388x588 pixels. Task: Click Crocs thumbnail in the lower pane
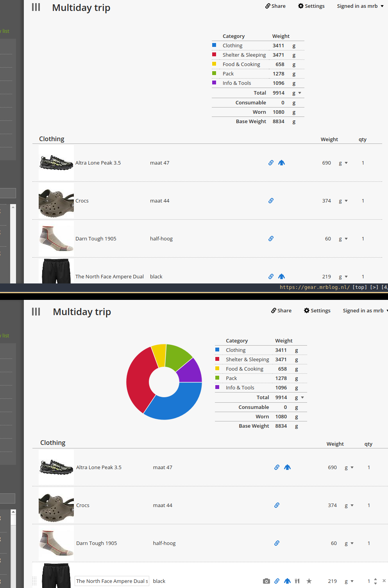click(x=56, y=505)
